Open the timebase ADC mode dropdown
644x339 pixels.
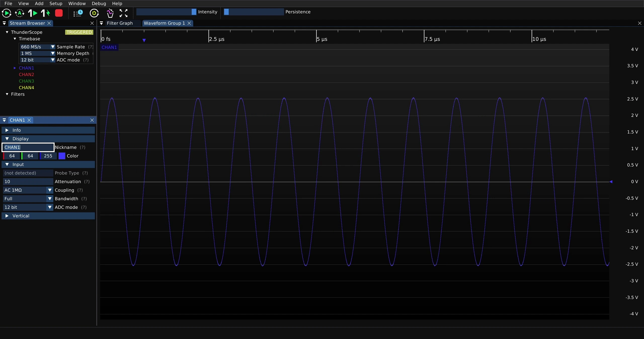click(37, 60)
